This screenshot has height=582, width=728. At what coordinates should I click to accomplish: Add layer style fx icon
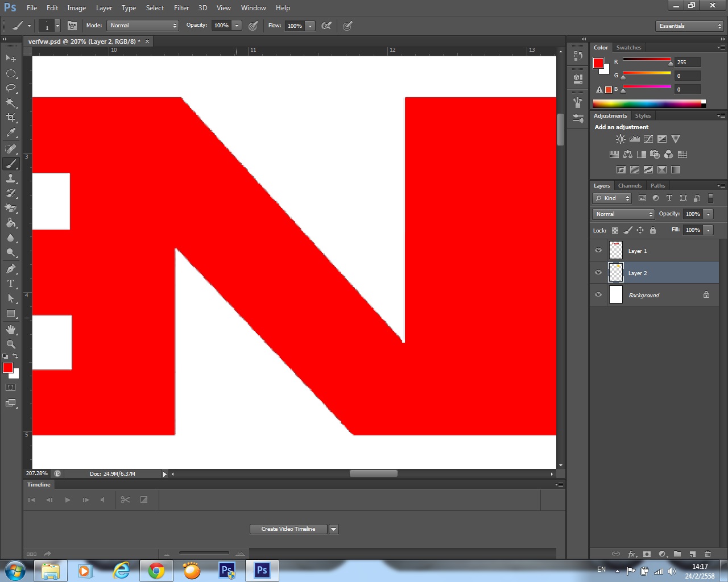point(632,554)
